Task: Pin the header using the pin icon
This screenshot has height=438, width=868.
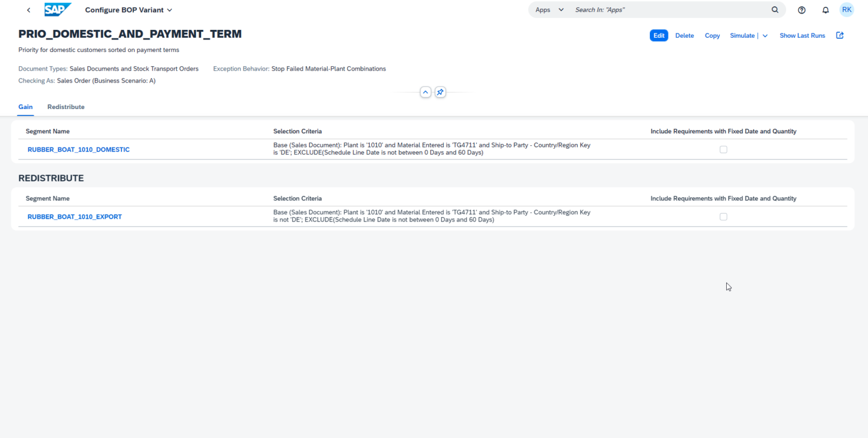Action: [440, 92]
